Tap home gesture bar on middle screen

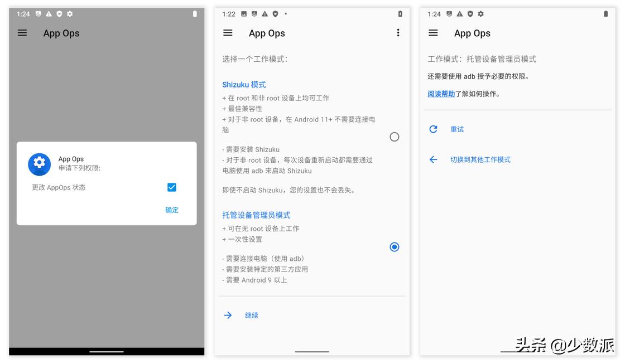click(312, 352)
